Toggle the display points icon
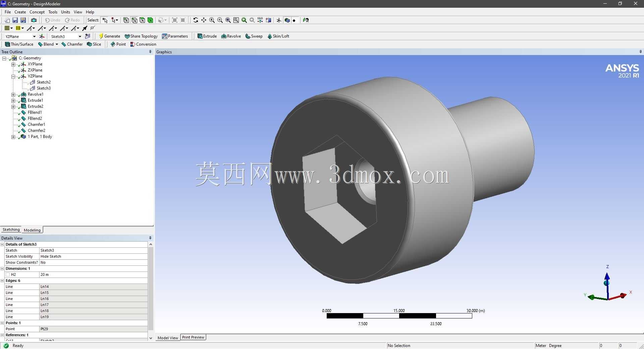The height and width of the screenshot is (349, 644). [294, 20]
